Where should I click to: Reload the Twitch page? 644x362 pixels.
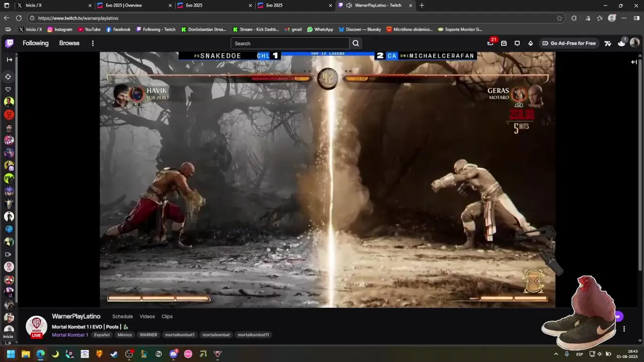(19, 18)
